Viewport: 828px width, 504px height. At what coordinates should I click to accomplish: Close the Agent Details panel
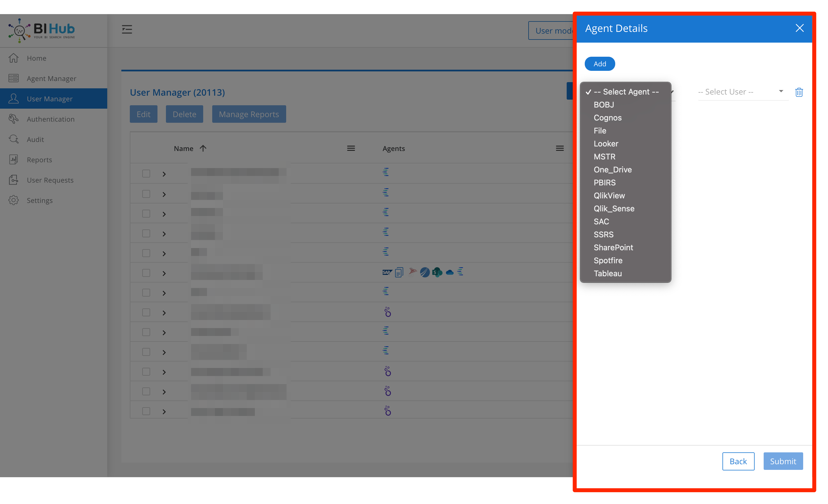[x=799, y=28]
